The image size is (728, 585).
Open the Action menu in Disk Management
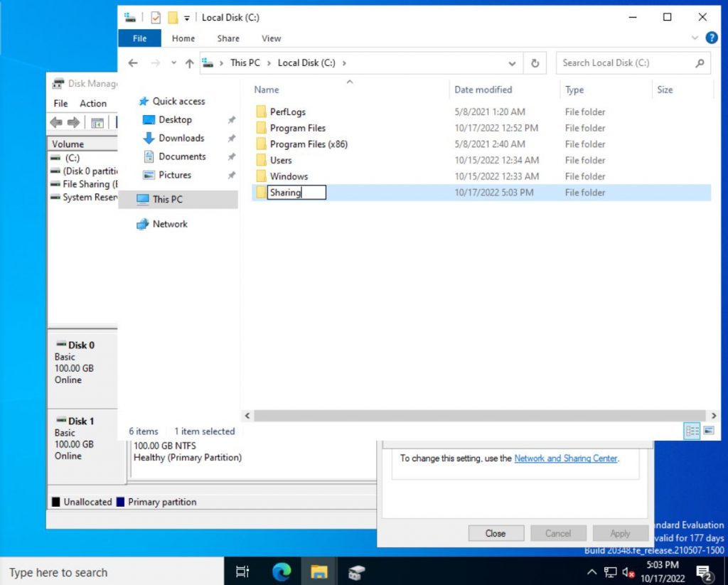[x=93, y=103]
